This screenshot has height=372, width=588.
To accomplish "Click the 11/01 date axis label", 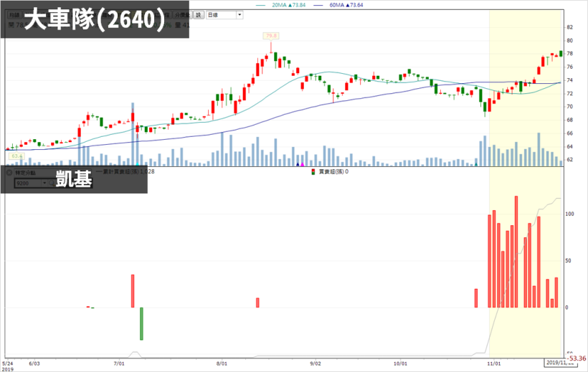I will (494, 363).
